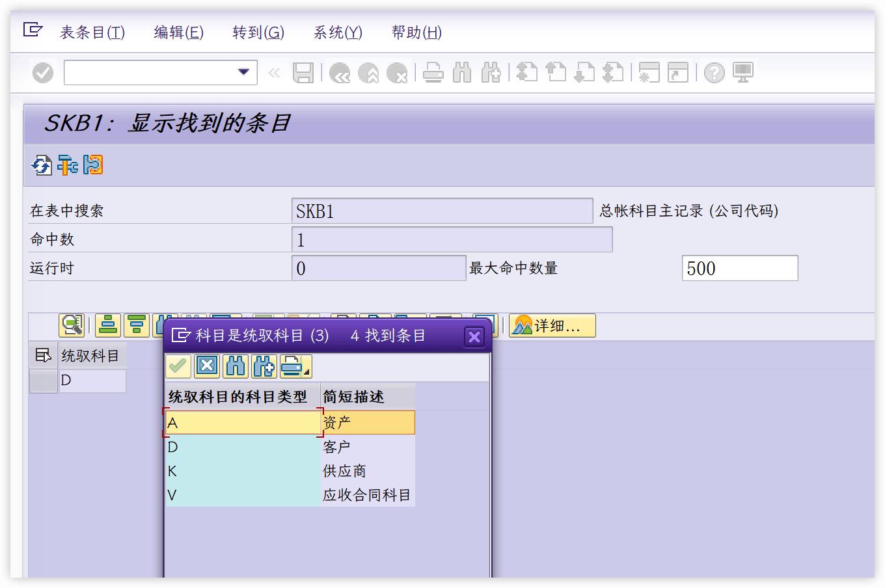
Task: Click the yellow wrench maintenance icon
Action: pos(93,165)
